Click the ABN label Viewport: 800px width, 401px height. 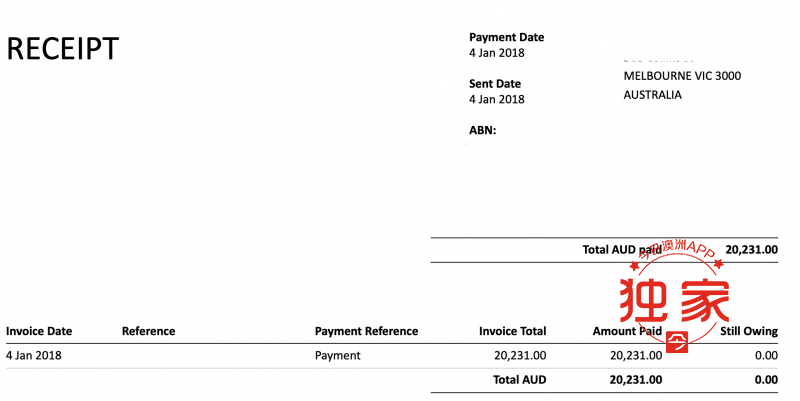(x=482, y=130)
